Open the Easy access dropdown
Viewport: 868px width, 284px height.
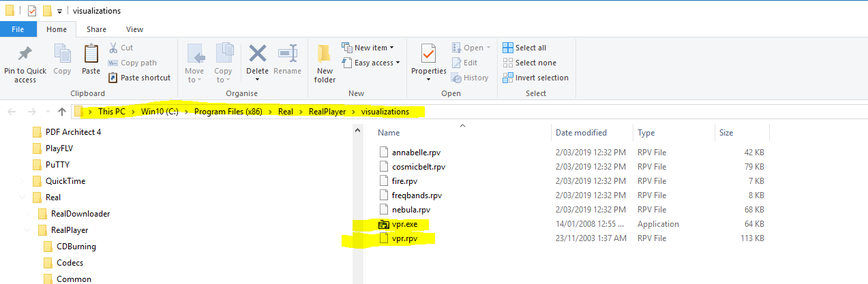coord(371,63)
